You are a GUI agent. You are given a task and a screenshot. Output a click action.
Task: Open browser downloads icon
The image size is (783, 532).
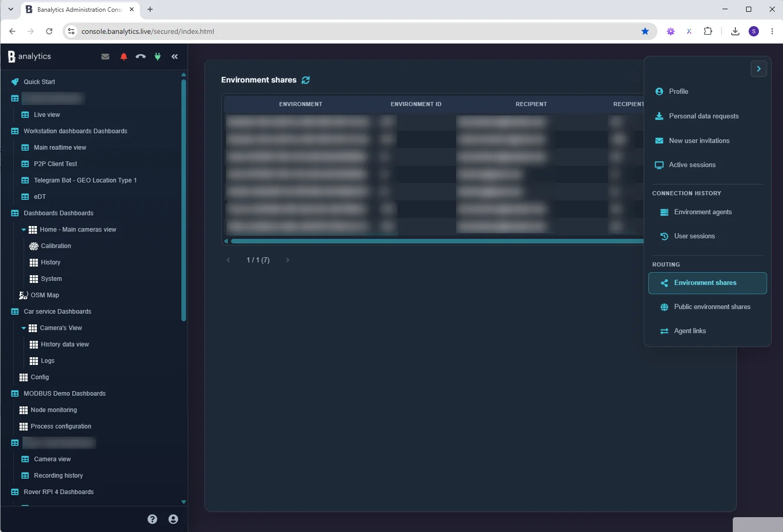735,31
